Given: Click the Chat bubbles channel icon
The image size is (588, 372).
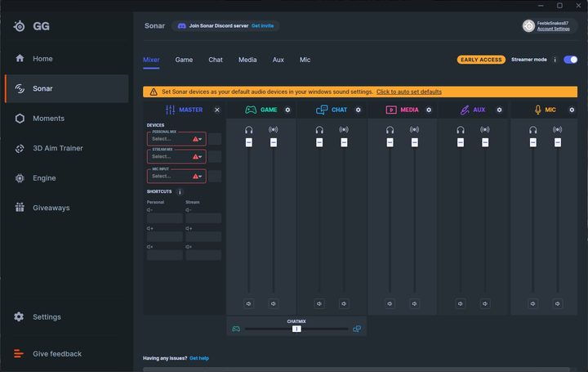Looking at the screenshot, I should click(x=322, y=110).
